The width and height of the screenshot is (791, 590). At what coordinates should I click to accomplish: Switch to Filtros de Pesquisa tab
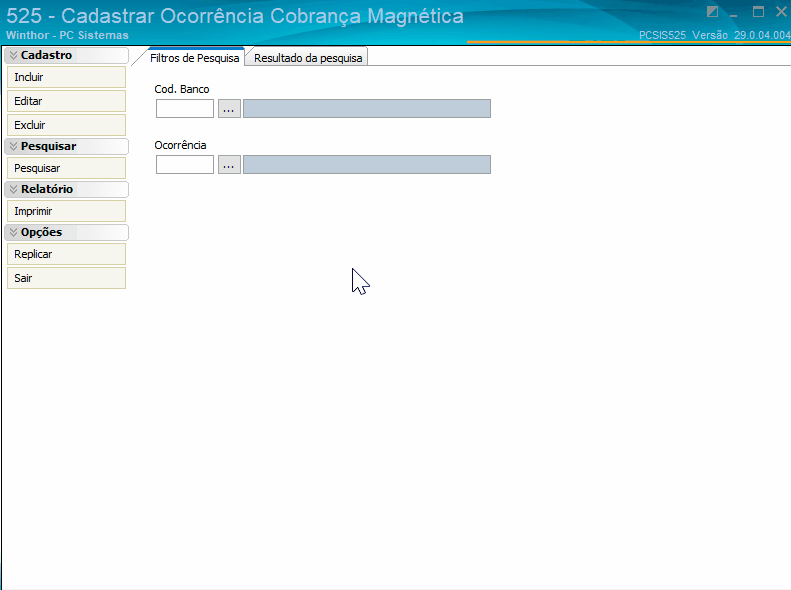pos(194,58)
